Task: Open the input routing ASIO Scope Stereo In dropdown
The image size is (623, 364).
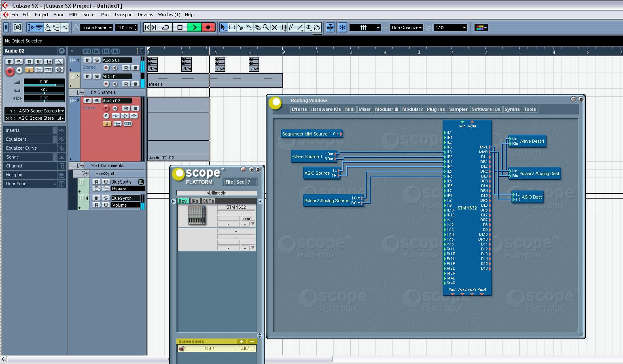Action: point(35,111)
